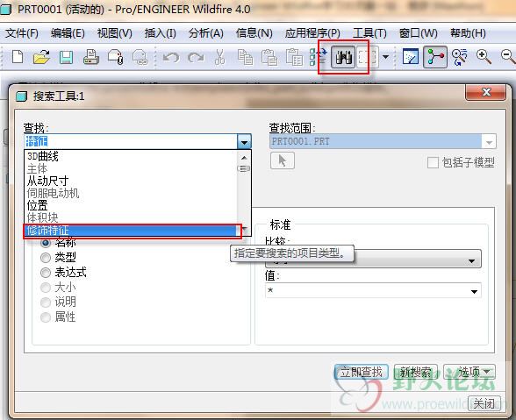Open the 编辑(E) menu
Image resolution: width=516 pixels, height=420 pixels.
pyautogui.click(x=68, y=33)
